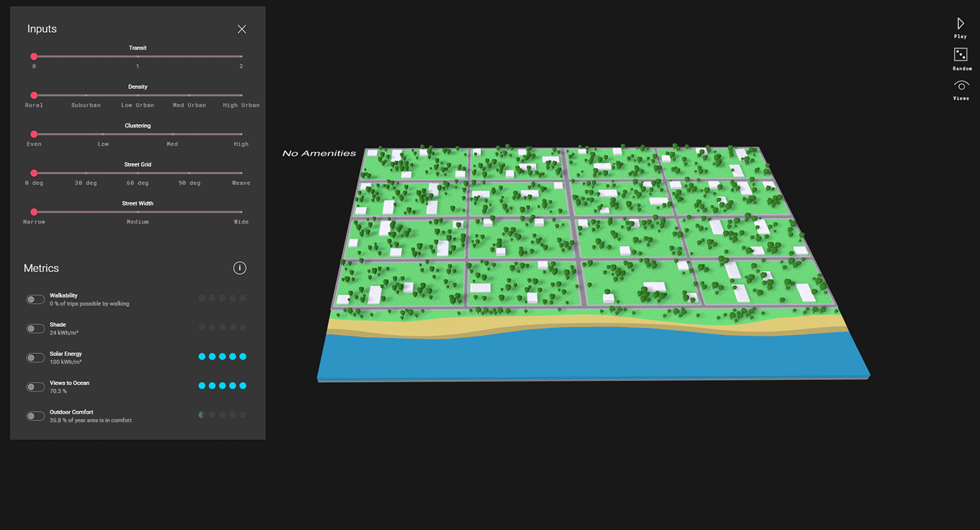Screen dimensions: 980x530
Task: Close the Inputs panel with X
Action: tap(241, 29)
